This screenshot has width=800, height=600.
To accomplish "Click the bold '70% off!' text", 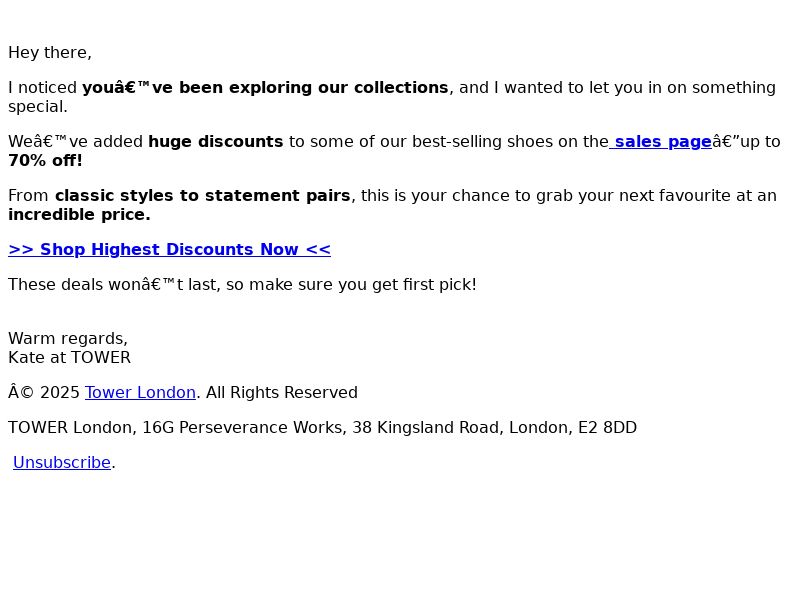I will click(x=45, y=161).
